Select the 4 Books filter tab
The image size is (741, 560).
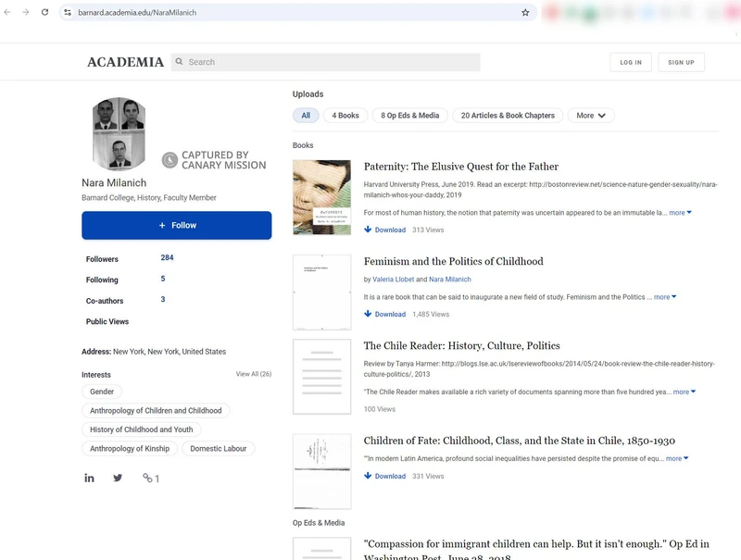(343, 116)
